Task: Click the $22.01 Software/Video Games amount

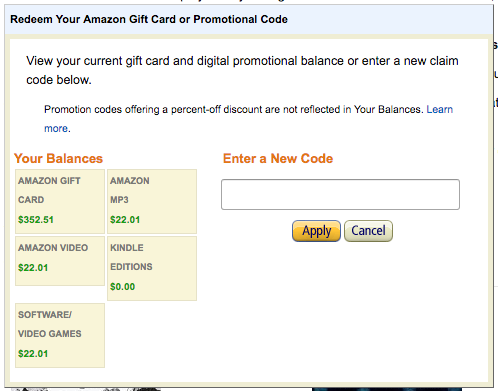Action: pos(33,354)
